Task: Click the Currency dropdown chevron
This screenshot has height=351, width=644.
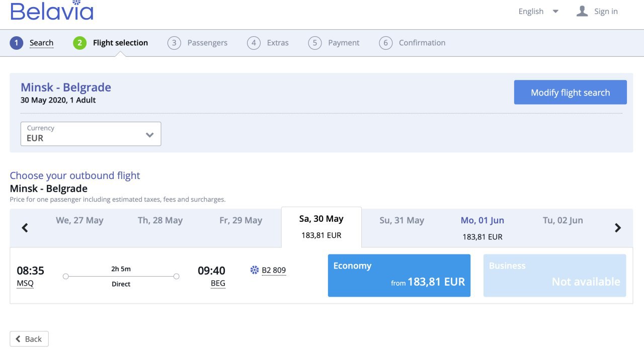Action: point(149,135)
